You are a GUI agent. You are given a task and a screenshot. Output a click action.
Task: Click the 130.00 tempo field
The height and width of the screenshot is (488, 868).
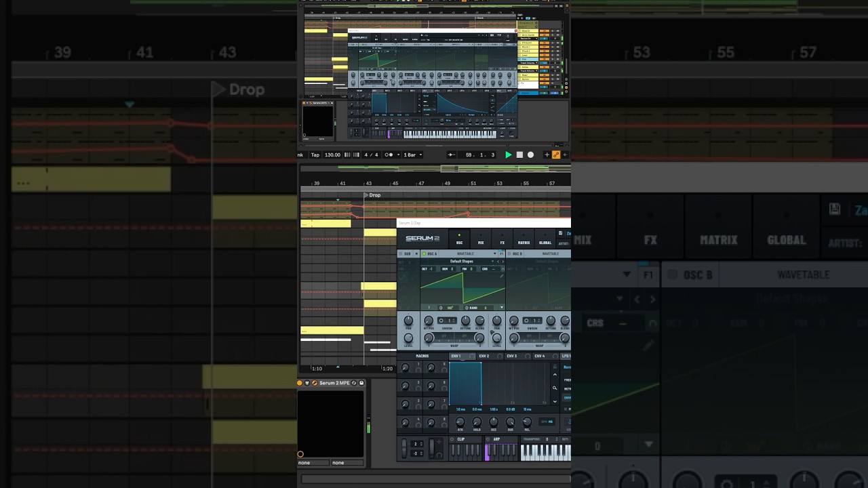tap(332, 155)
